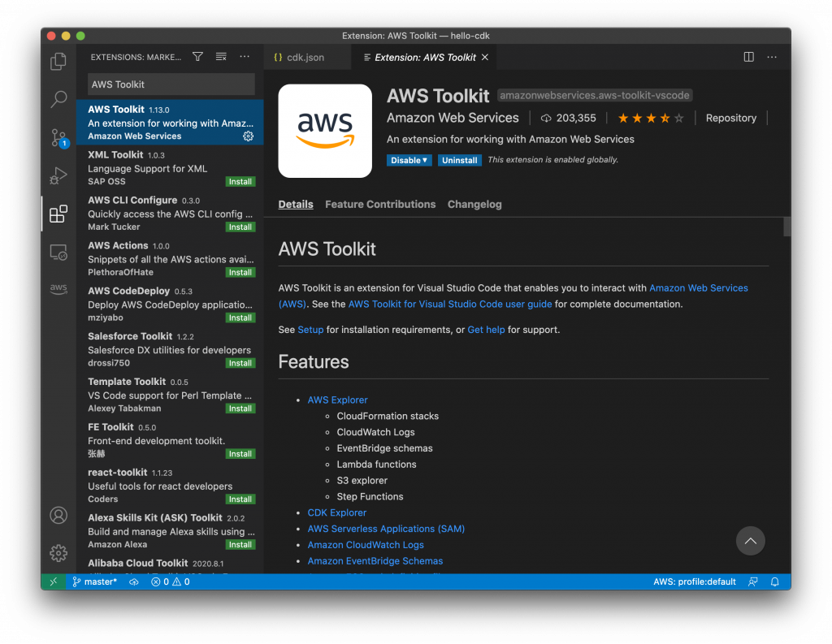
Task: Select AWS Toolkit 1.13.0 list item
Action: (x=170, y=123)
